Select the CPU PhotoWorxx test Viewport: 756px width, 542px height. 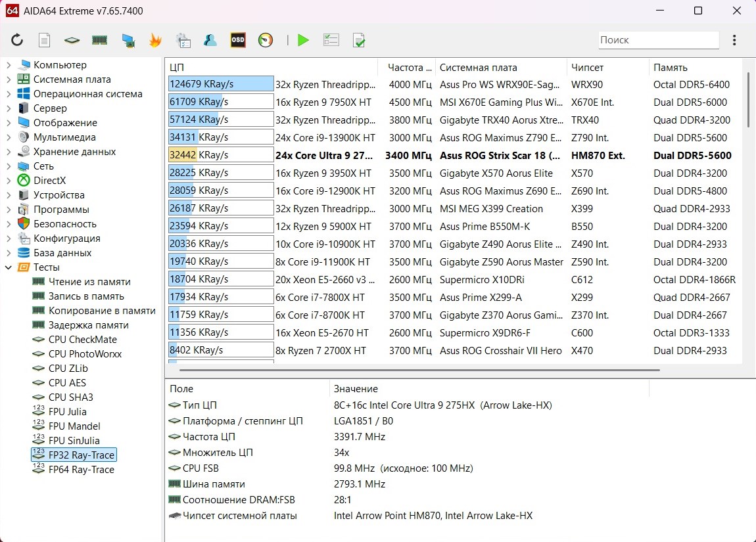(85, 354)
